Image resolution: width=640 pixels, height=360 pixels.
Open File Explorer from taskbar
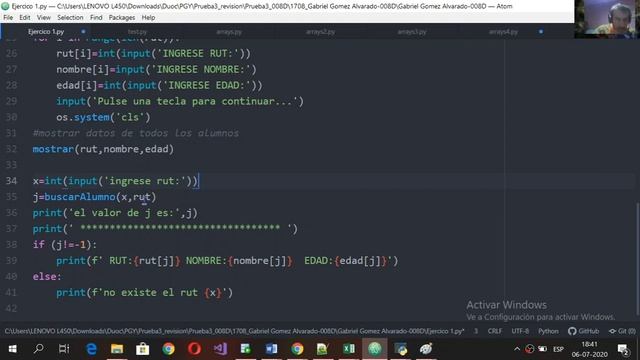117,349
